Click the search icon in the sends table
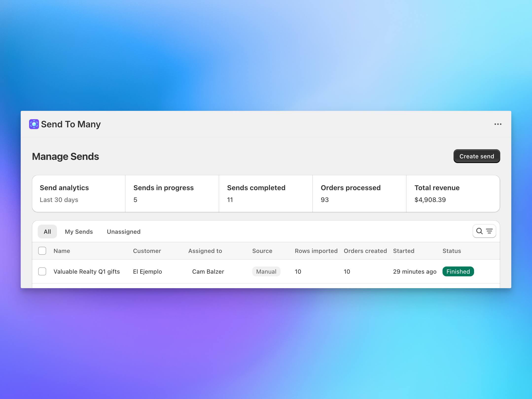The width and height of the screenshot is (532, 399). coord(479,231)
